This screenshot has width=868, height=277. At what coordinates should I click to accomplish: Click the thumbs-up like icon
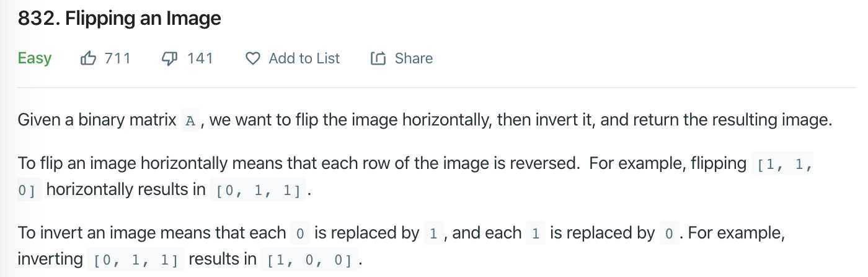tap(89, 58)
